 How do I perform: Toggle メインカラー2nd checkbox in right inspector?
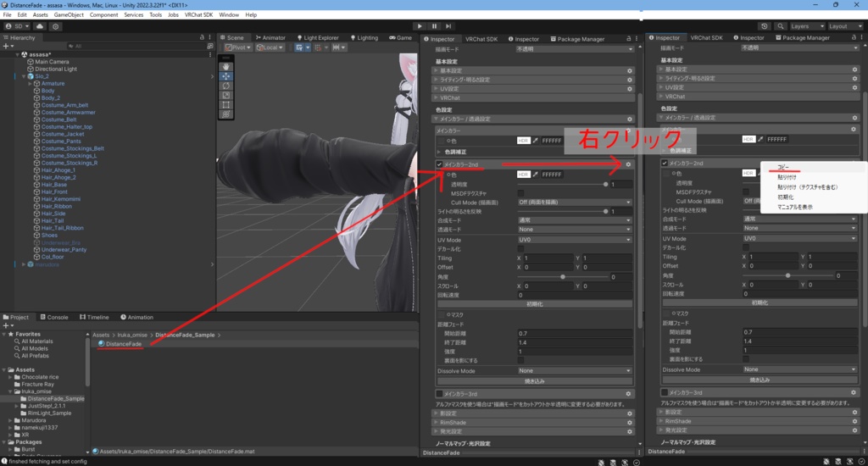(x=665, y=164)
